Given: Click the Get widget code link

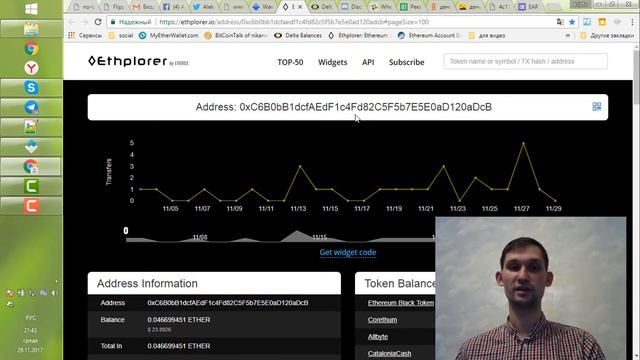Looking at the screenshot, I should tap(348, 252).
